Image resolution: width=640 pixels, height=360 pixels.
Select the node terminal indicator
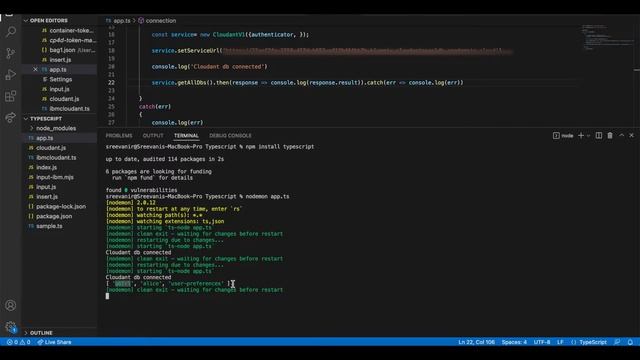pyautogui.click(x=563, y=136)
